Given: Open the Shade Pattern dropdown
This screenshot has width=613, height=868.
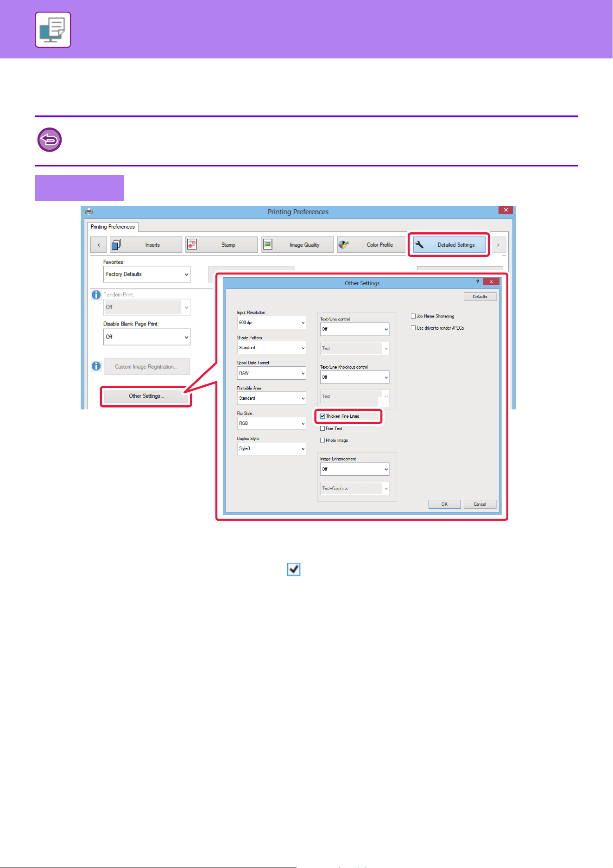Looking at the screenshot, I should tap(272, 348).
